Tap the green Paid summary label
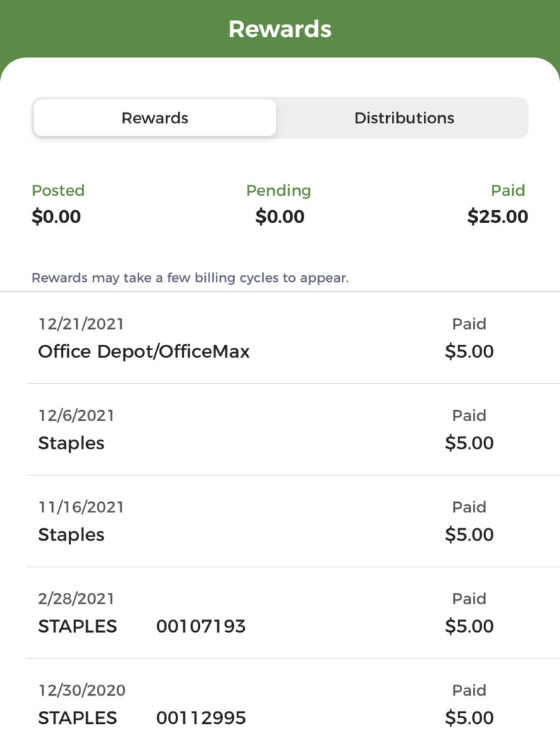This screenshot has height=742, width=560. point(508,191)
